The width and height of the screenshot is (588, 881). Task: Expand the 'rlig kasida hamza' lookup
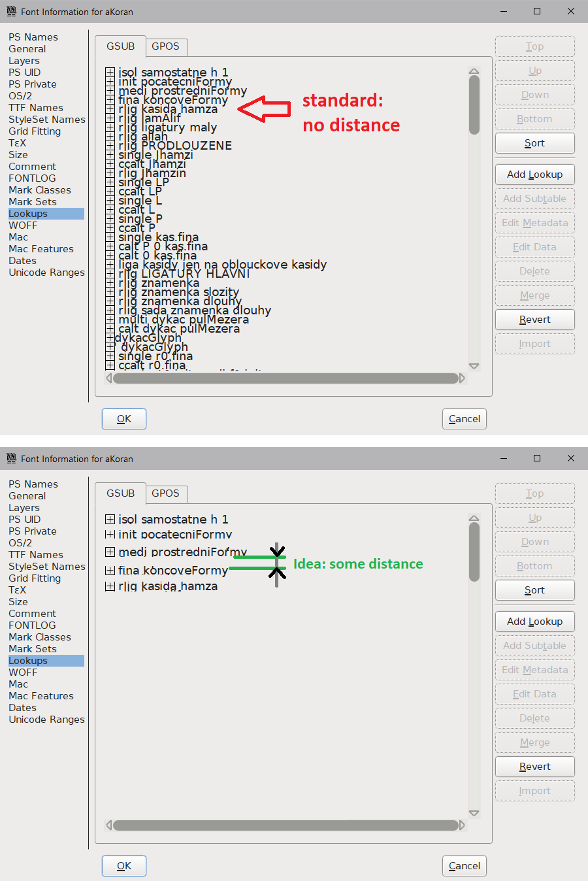click(109, 109)
